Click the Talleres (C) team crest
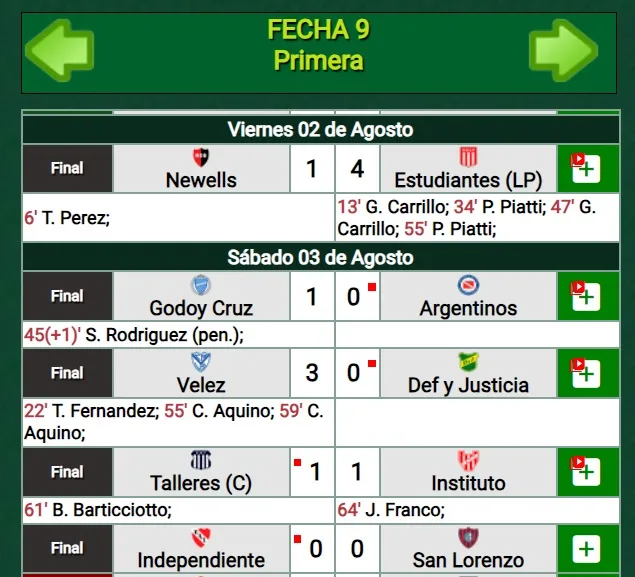This screenshot has width=635, height=577. [201, 460]
